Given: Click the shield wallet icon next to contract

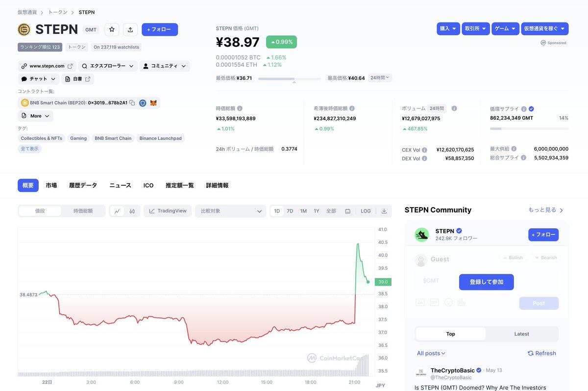Looking at the screenshot, I should point(143,103).
